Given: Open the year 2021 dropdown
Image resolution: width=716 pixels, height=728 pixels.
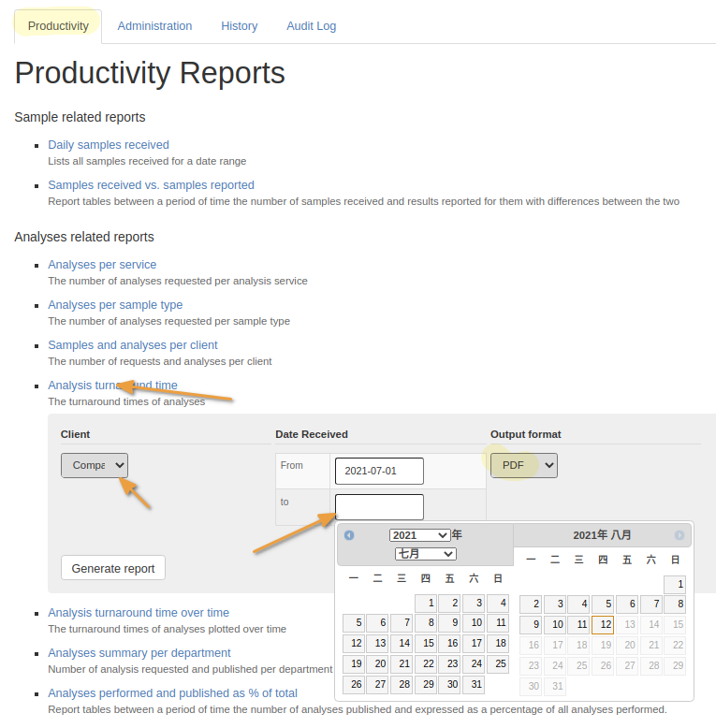Looking at the screenshot, I should [x=420, y=535].
